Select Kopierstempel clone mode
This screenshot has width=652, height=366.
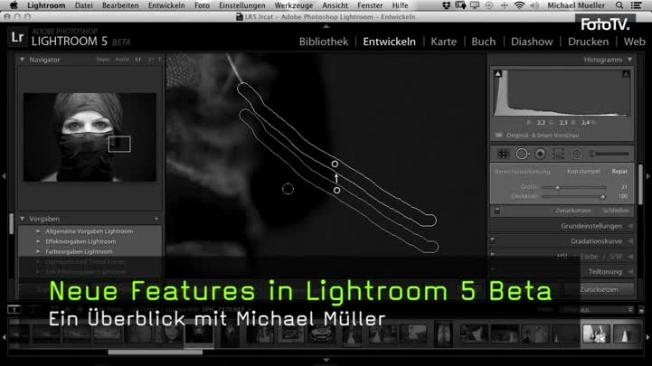tap(583, 171)
